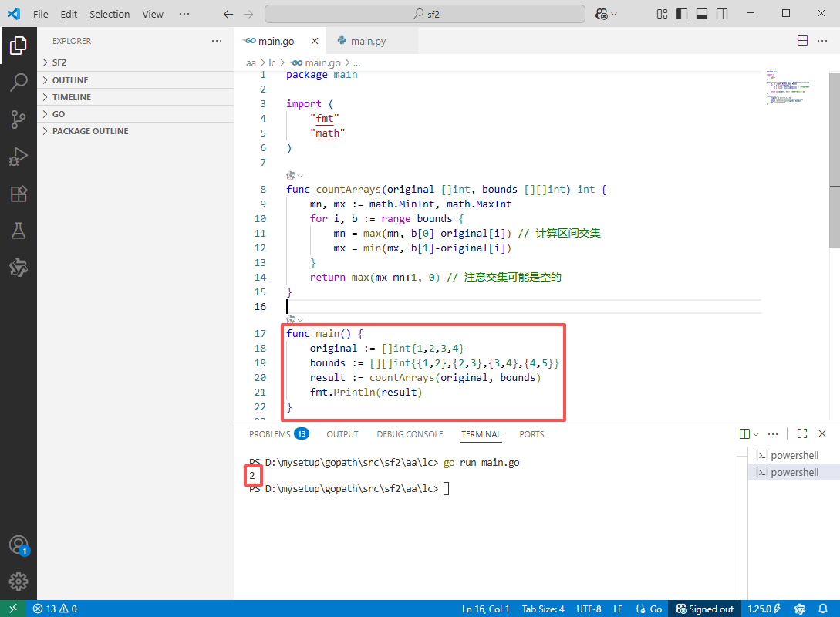The height and width of the screenshot is (617, 840).
Task: Open the Accounts menu icon
Action: click(x=19, y=545)
